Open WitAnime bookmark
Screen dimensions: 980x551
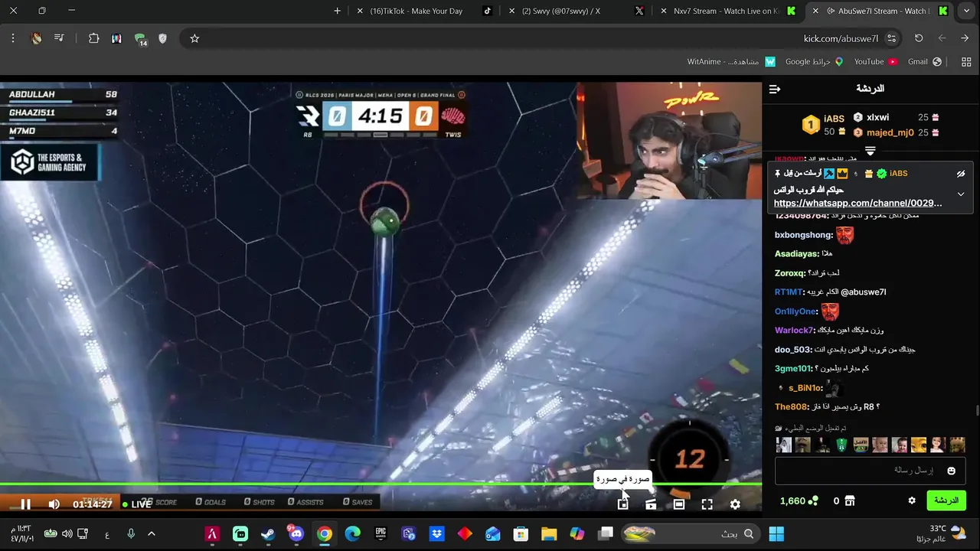click(x=731, y=61)
